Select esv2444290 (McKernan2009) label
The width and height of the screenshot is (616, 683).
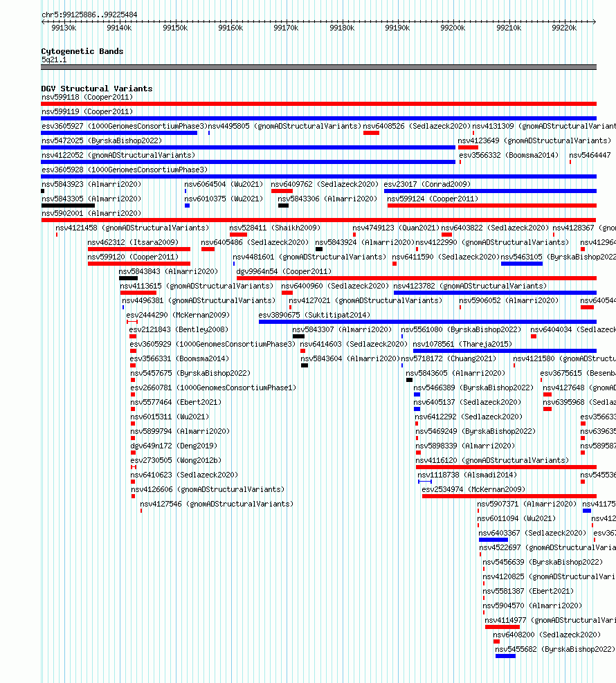tap(178, 315)
